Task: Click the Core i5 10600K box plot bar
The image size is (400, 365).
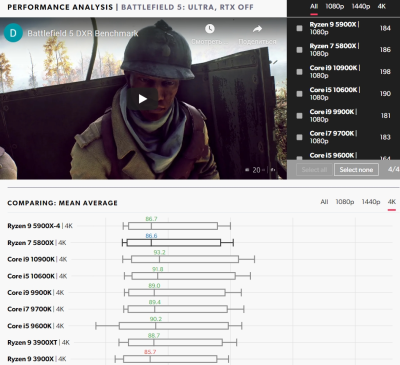Action: [x=184, y=276]
